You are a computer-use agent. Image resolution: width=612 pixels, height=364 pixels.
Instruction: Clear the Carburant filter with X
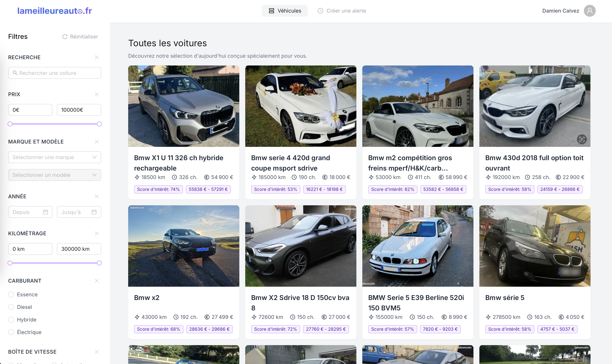97,281
